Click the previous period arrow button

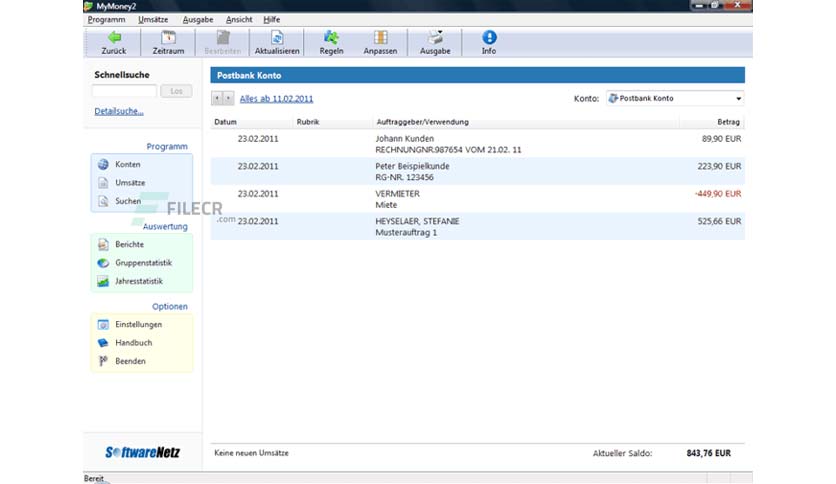click(217, 98)
